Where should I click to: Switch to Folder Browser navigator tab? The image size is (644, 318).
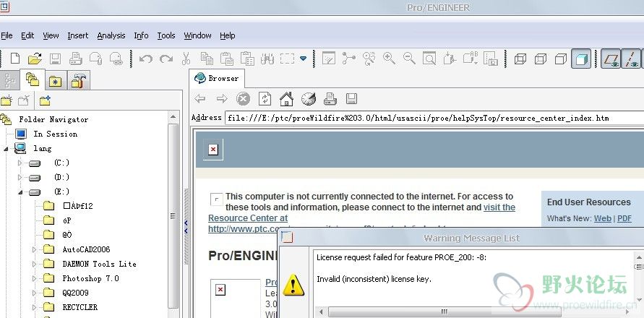33,79
